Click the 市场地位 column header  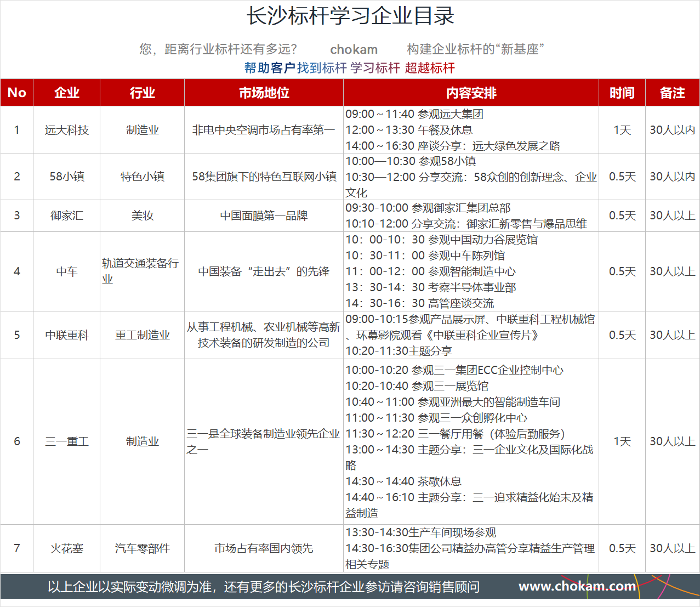(x=264, y=93)
